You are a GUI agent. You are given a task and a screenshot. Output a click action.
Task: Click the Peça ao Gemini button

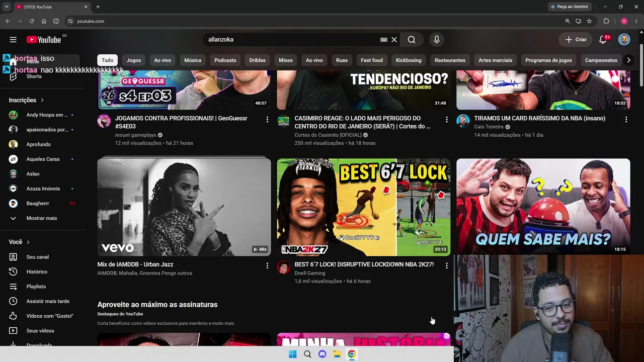(569, 7)
